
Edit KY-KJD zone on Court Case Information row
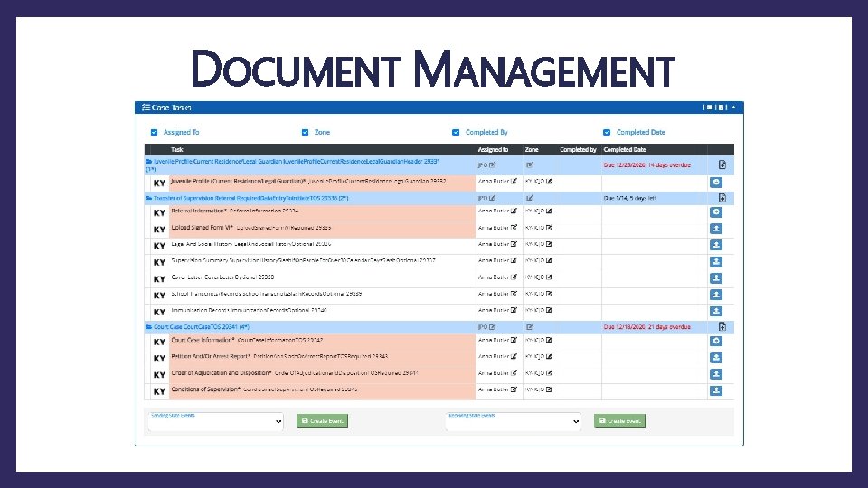pyautogui.click(x=549, y=340)
